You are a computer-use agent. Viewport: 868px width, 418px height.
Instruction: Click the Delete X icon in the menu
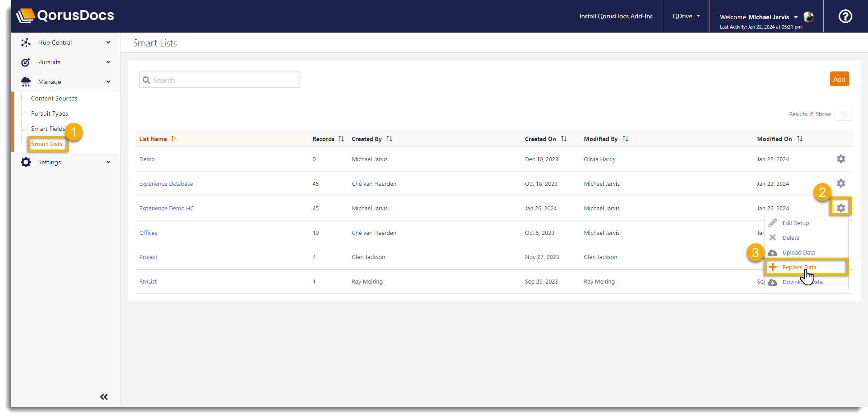tap(773, 238)
